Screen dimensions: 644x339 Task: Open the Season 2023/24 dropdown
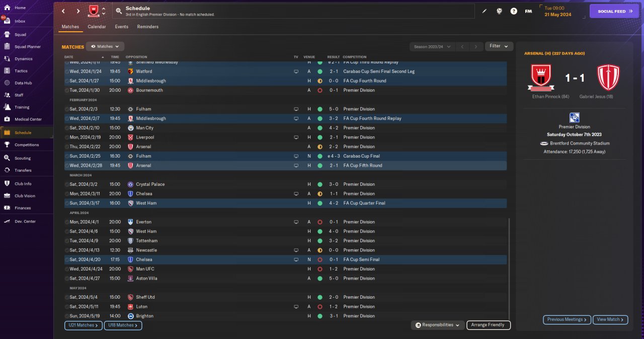(431, 46)
